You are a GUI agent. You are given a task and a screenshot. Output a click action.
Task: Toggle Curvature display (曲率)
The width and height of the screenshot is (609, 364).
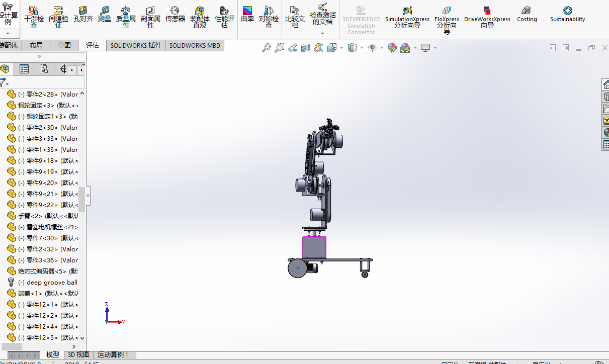pos(247,14)
